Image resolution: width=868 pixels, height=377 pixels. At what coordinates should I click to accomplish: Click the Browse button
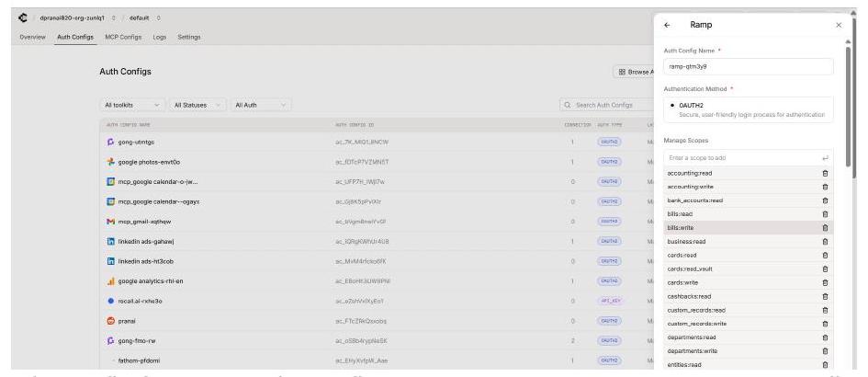pos(634,72)
